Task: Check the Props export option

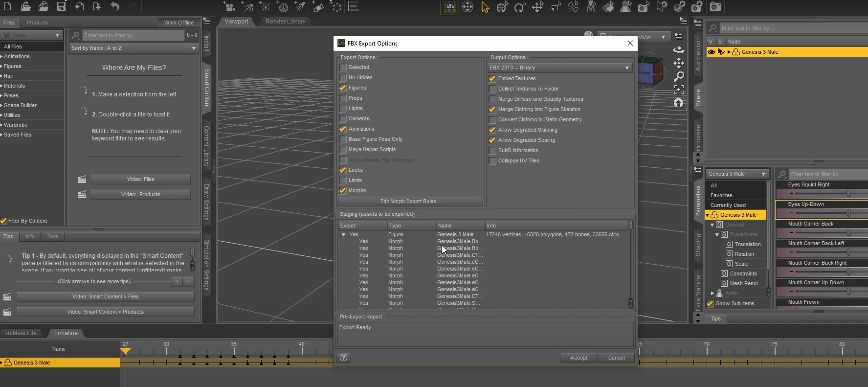Action: point(343,98)
